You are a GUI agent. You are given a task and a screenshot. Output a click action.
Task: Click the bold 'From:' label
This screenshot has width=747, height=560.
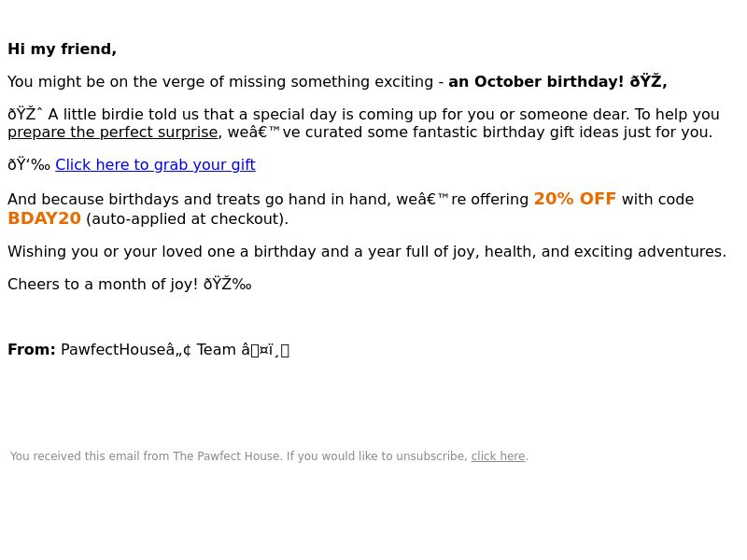coord(32,350)
